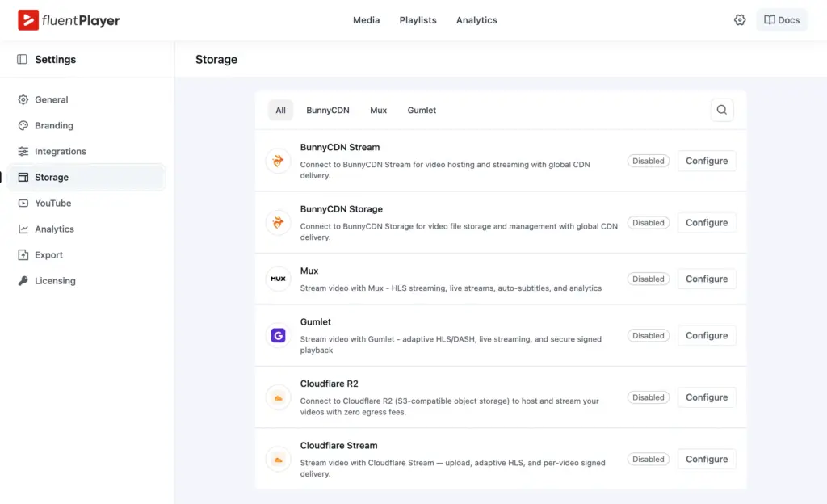Open Analytics in the top navigation

click(476, 20)
